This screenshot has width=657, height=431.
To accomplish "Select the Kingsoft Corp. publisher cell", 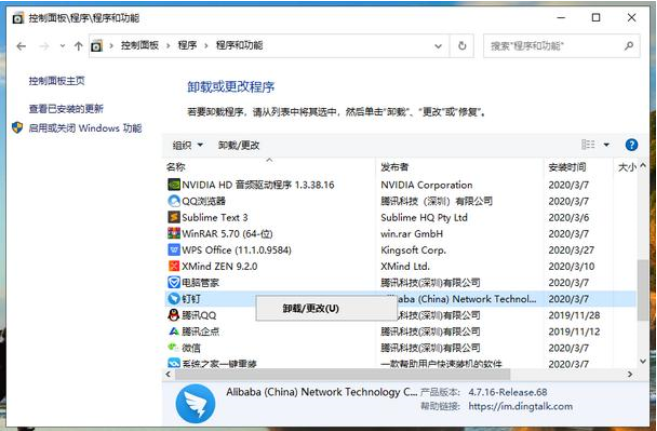I will [413, 250].
